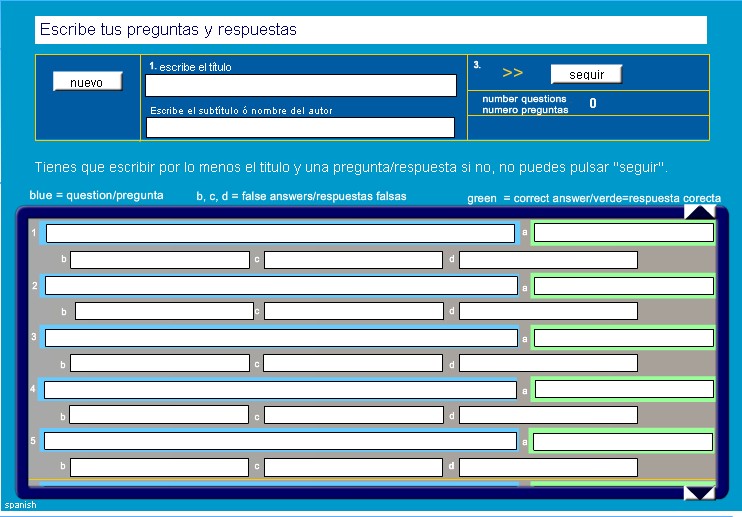Image resolution: width=742 pixels, height=517 pixels.
Task: Click the question 1 text field
Action: tap(280, 233)
